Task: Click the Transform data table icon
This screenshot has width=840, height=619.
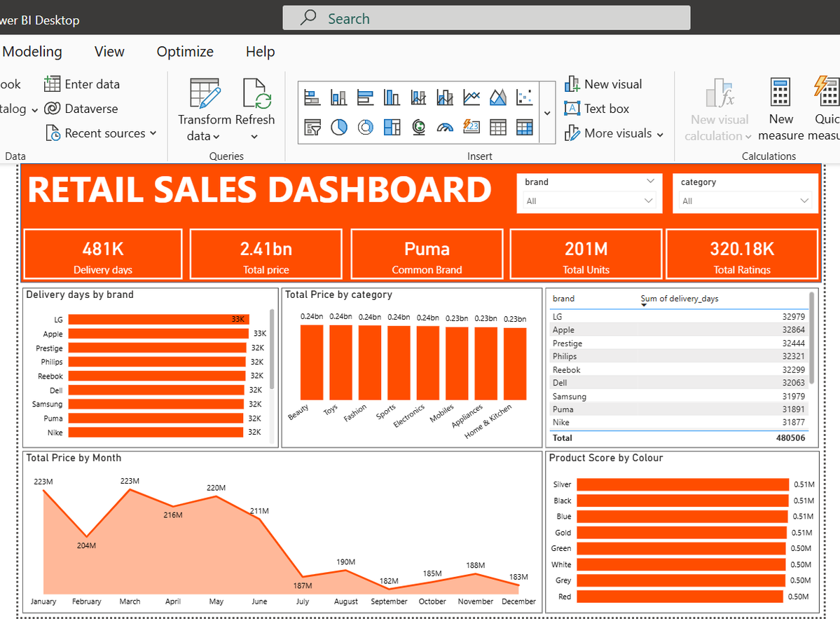Action: click(x=205, y=94)
